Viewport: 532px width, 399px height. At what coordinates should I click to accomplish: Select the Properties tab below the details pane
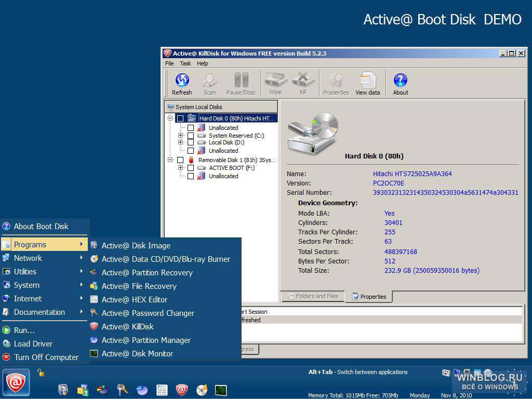369,297
